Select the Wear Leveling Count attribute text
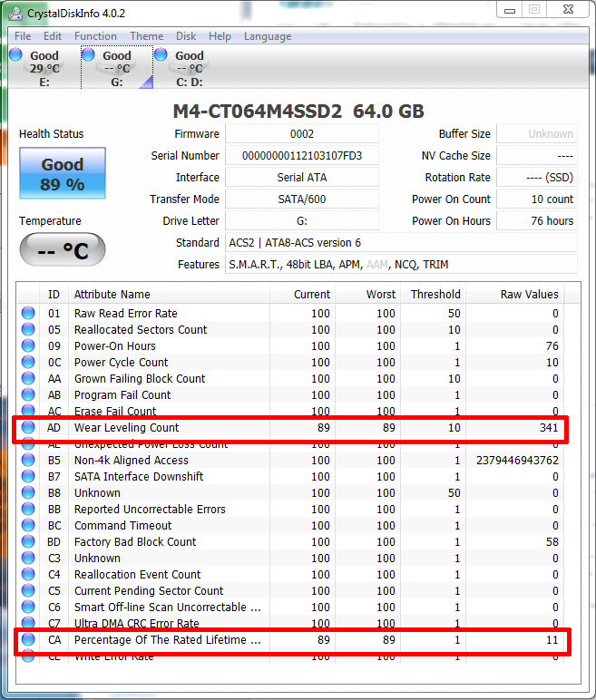Viewport: 596px width, 700px height. (x=126, y=428)
